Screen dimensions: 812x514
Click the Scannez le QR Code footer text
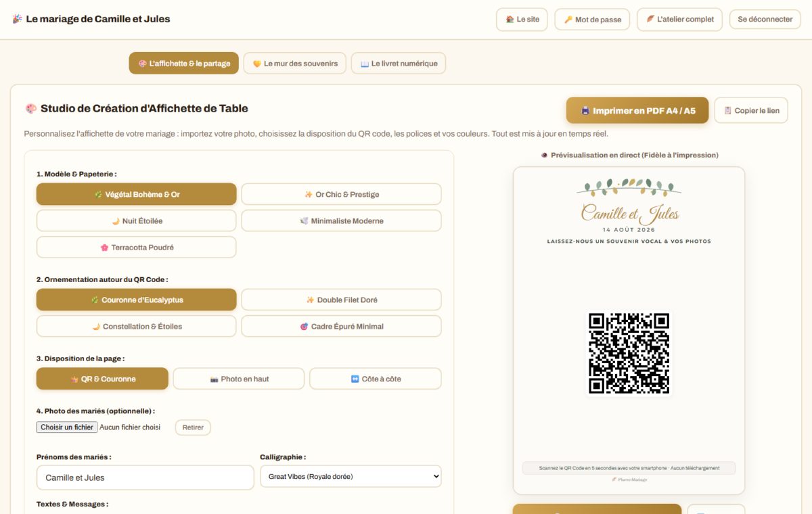click(x=629, y=468)
